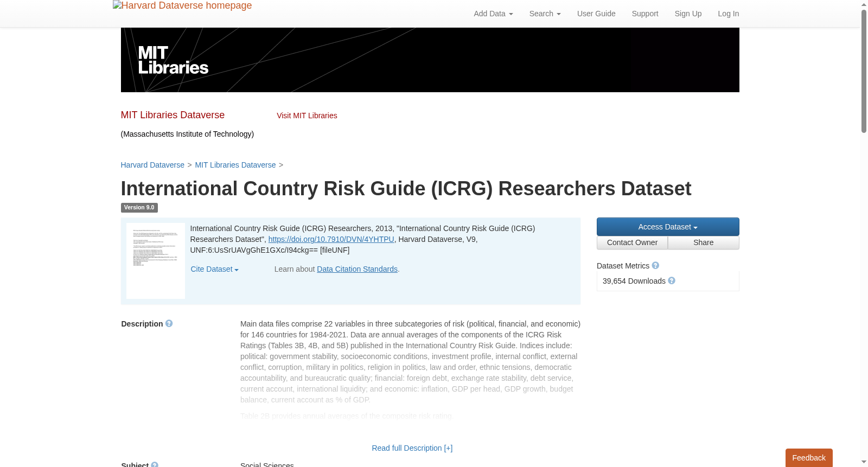
Task: Click the Harvard Dataverse homepage logo
Action: [182, 6]
